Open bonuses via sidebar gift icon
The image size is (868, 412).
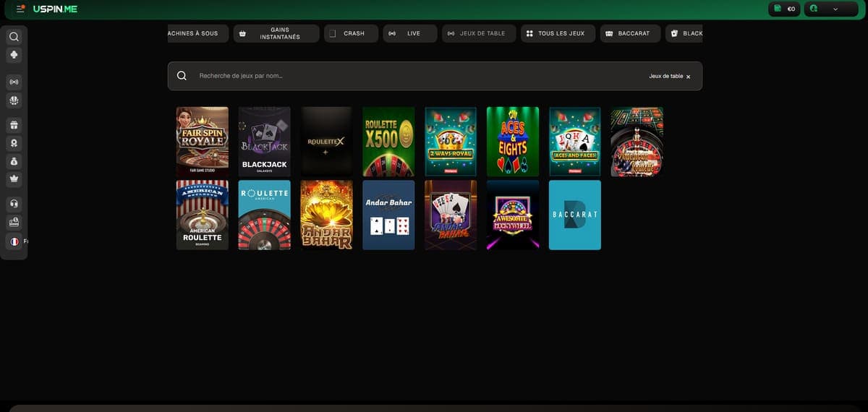(14, 125)
